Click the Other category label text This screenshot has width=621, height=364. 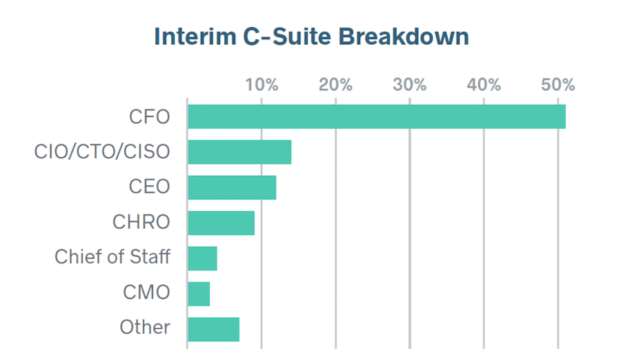[145, 329]
